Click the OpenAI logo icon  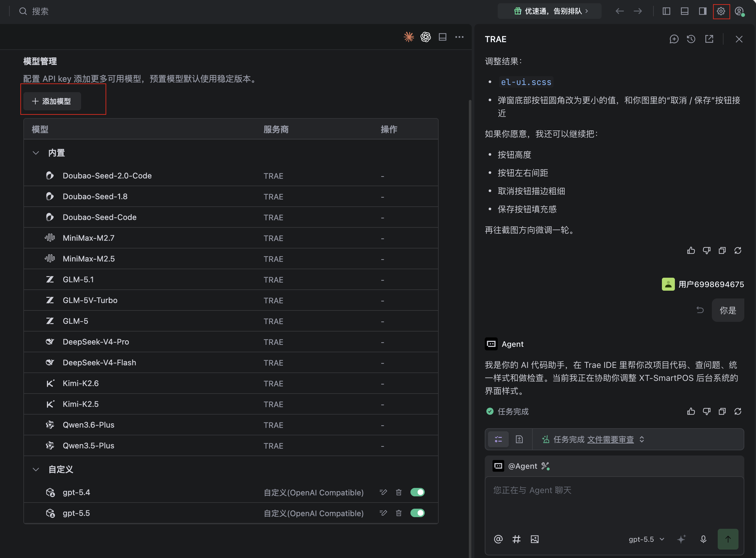tap(426, 37)
